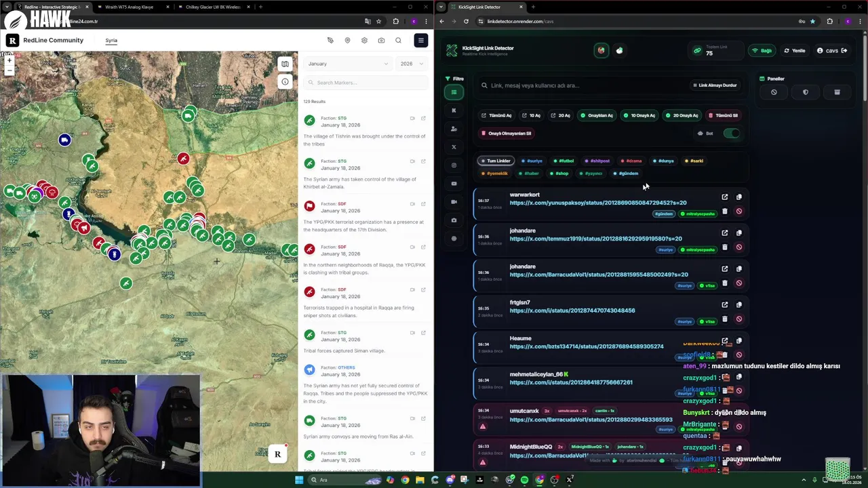Click the RedLine camera screenshot icon
868x488 pixels.
tap(381, 40)
